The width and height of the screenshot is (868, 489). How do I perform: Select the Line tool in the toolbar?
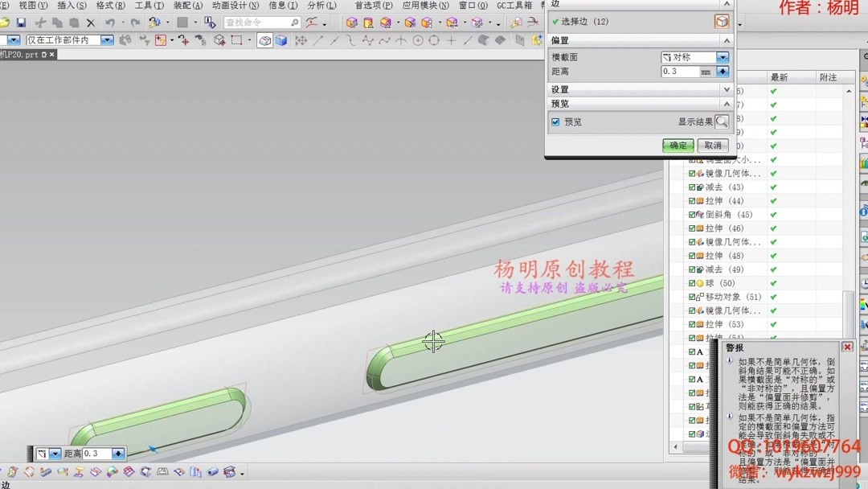pyautogui.click(x=317, y=39)
